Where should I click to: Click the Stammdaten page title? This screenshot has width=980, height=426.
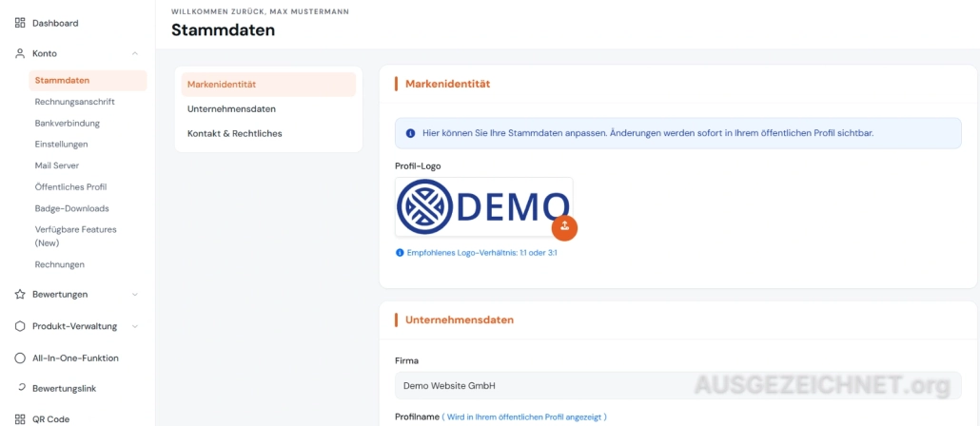point(224,30)
